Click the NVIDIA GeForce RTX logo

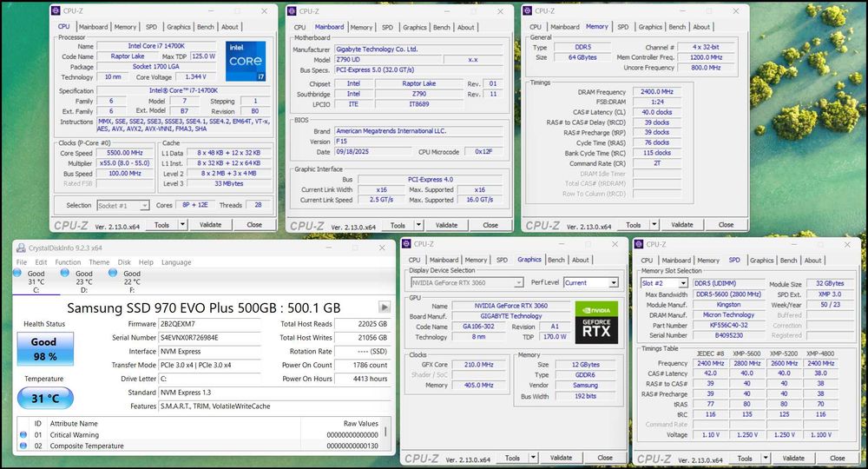pyautogui.click(x=596, y=322)
